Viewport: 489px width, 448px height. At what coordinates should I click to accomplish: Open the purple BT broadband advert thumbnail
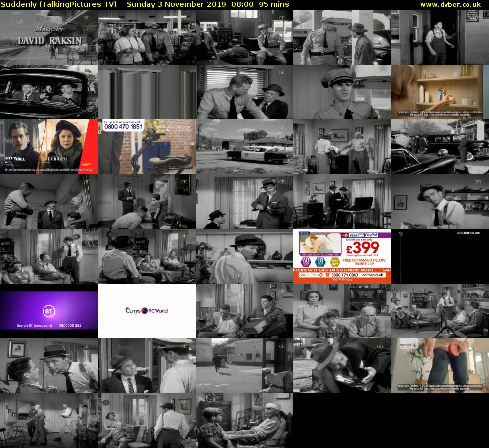point(49,311)
